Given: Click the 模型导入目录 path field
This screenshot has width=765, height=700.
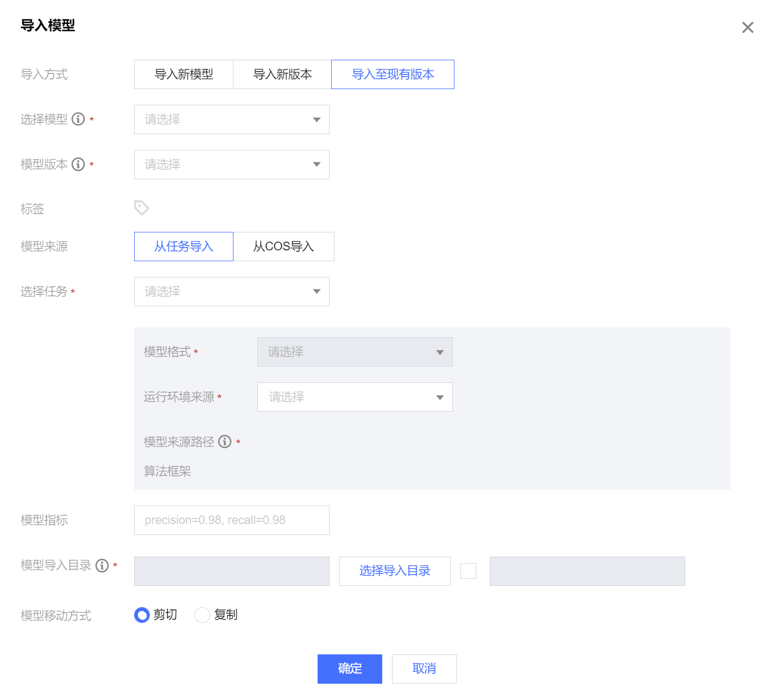Looking at the screenshot, I should 232,571.
